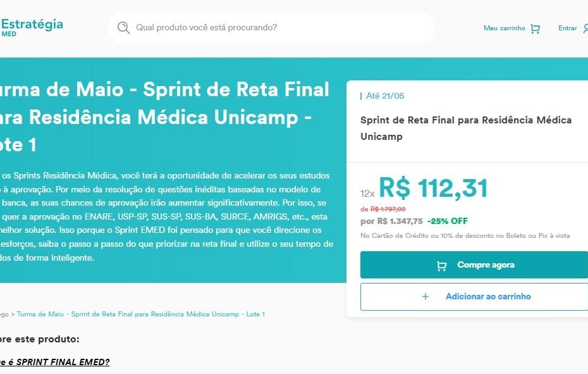Focus the product search field
This screenshot has width=588, height=374.
(x=271, y=28)
